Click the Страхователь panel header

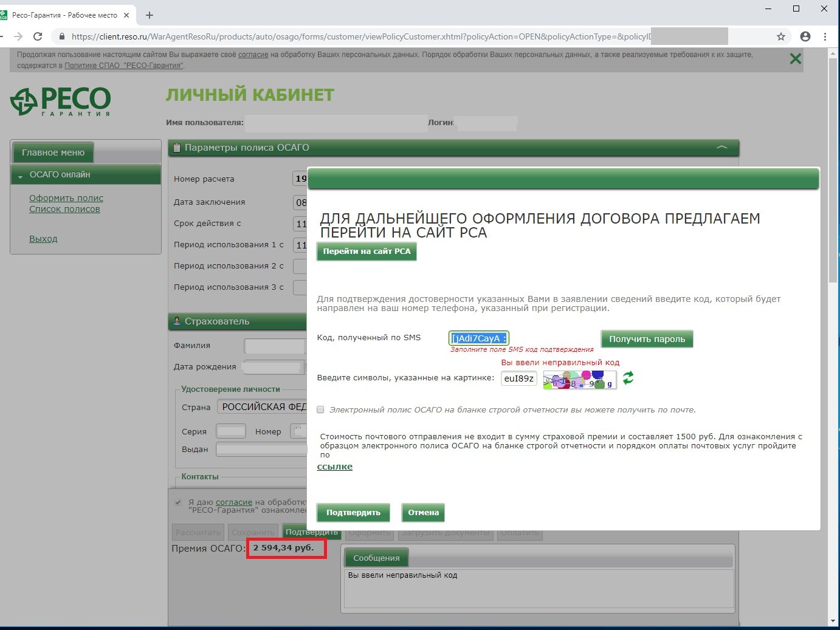[237, 321]
